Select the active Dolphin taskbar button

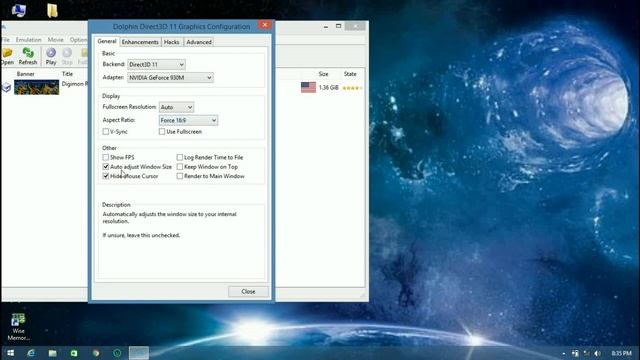[139, 353]
